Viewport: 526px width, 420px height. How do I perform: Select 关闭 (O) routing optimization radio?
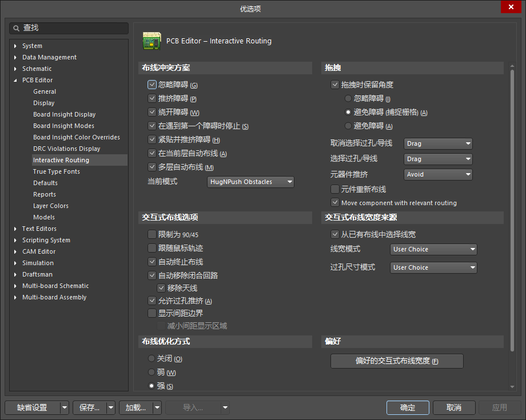click(x=152, y=359)
